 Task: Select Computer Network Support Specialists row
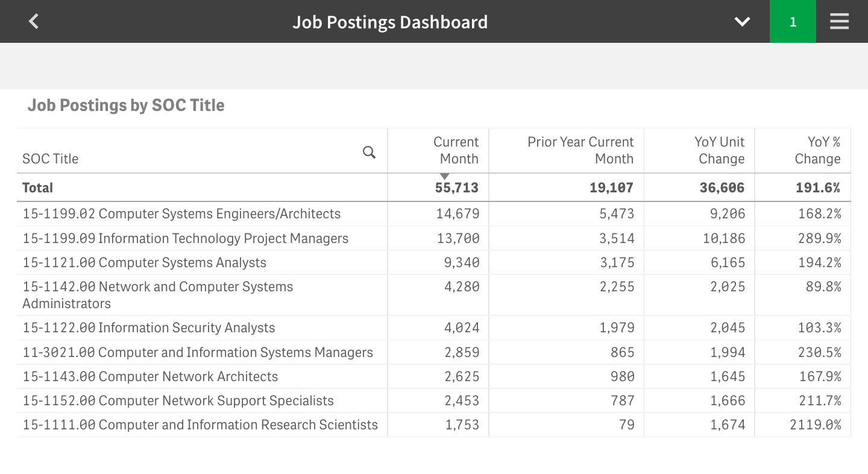[178, 400]
